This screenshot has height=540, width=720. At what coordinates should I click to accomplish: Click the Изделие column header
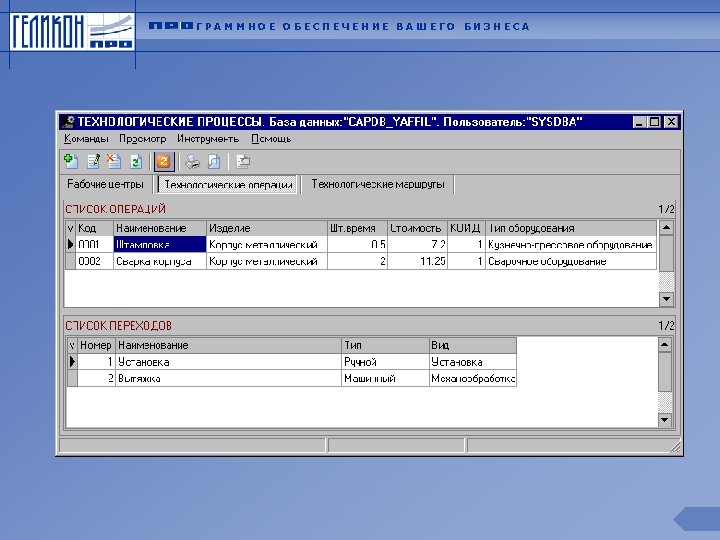tap(267, 228)
